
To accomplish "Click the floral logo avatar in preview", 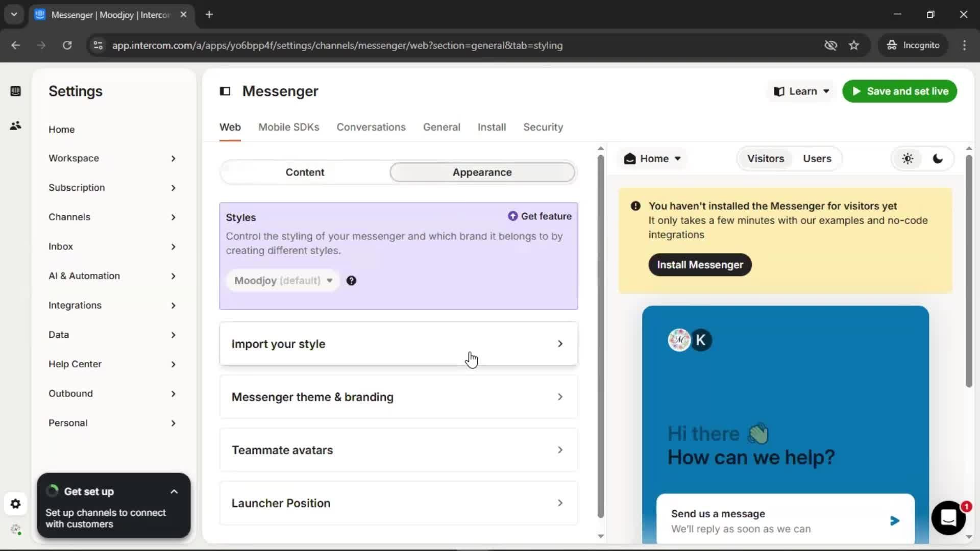I will pyautogui.click(x=679, y=340).
